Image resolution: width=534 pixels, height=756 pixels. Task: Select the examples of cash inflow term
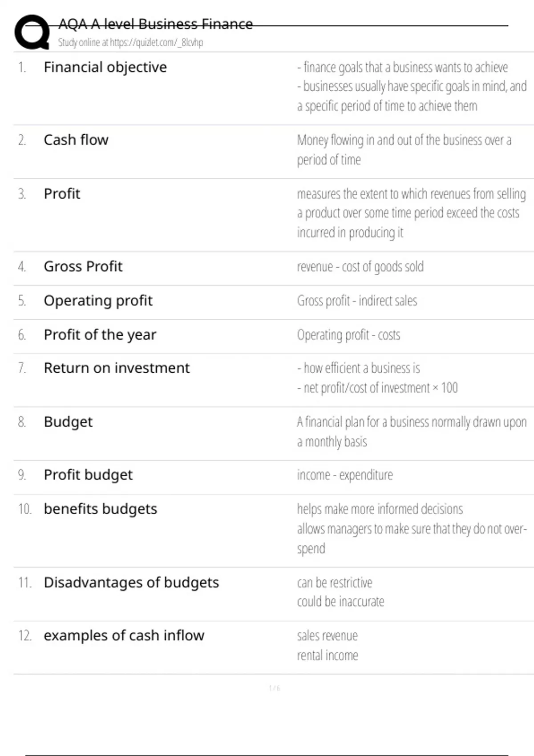point(124,635)
